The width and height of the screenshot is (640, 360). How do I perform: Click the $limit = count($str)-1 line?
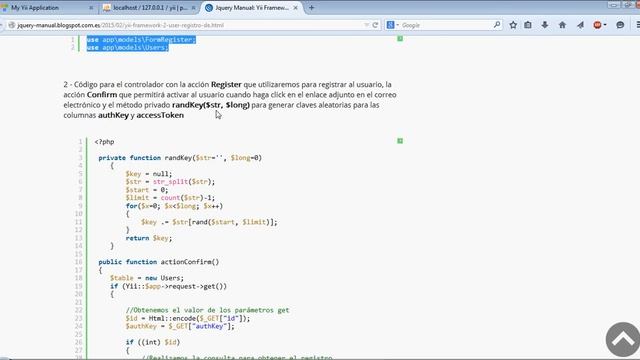pos(170,198)
